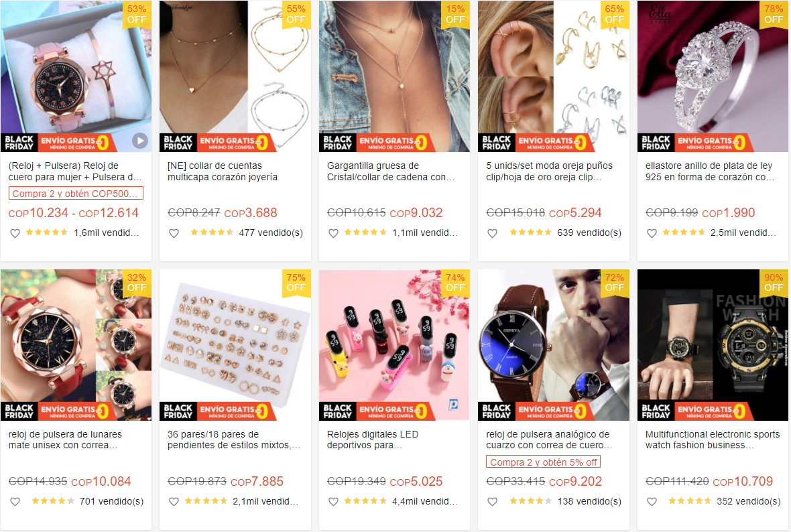Click the Compra 2 y obtén 5% off badge
The height and width of the screenshot is (532, 791).
(x=543, y=462)
